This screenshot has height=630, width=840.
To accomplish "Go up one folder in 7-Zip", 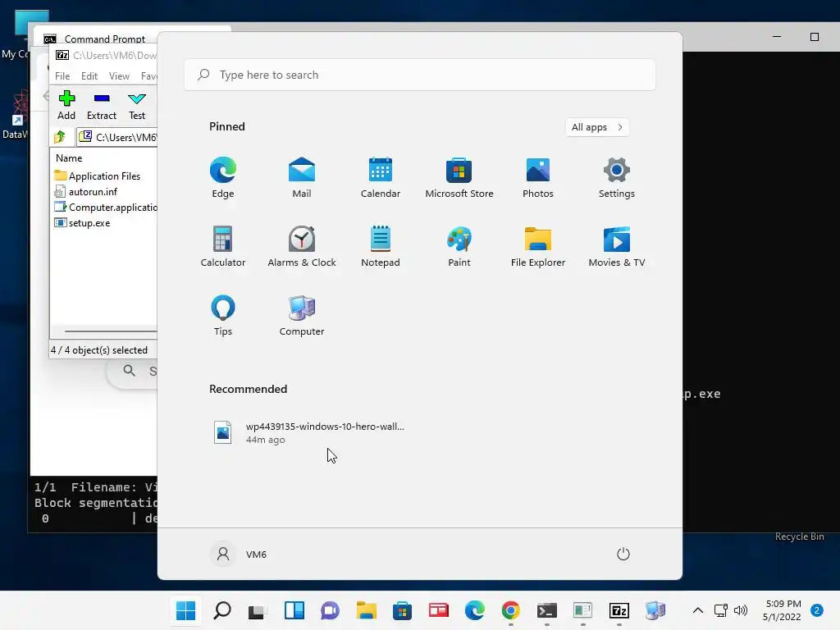I will pos(60,137).
